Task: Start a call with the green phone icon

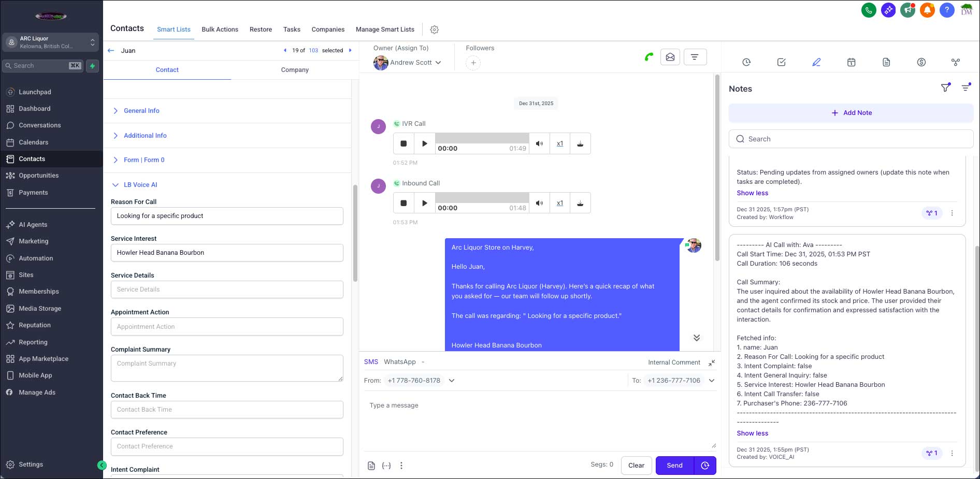Action: [648, 57]
